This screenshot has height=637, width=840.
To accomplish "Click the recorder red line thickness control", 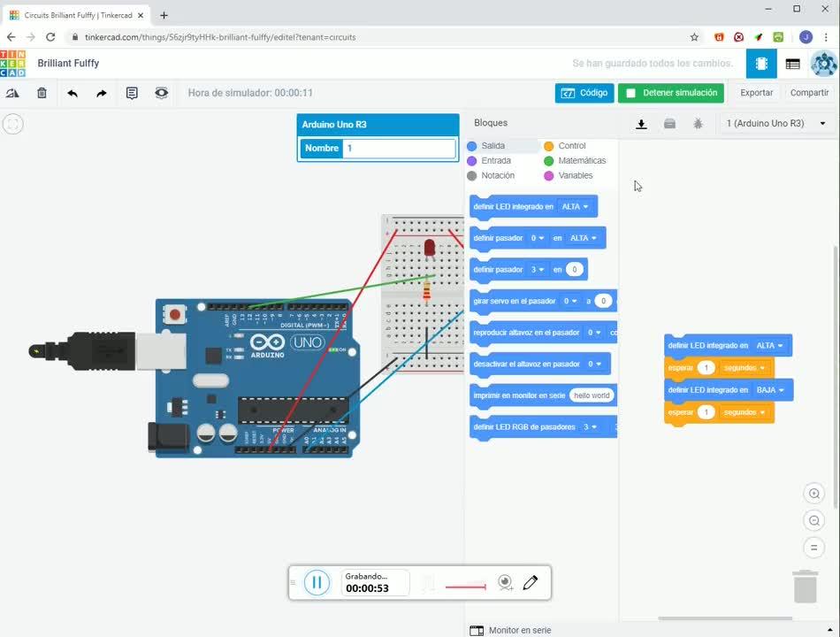I will [x=465, y=587].
